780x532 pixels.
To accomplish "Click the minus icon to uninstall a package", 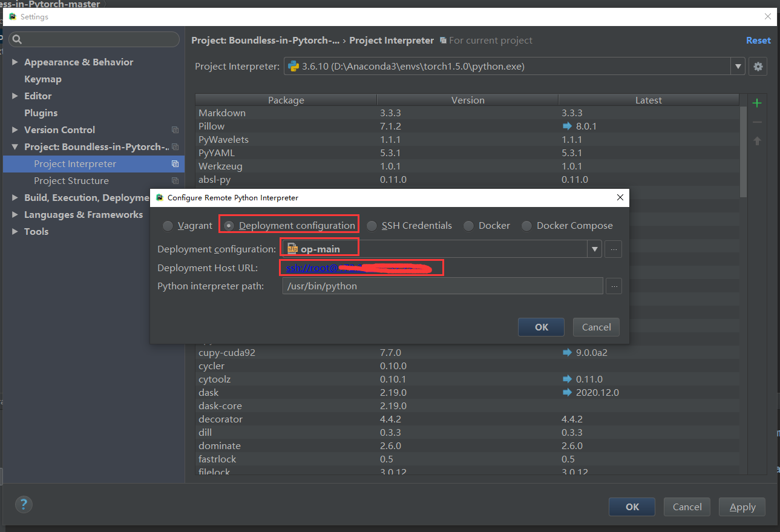I will (x=756, y=122).
